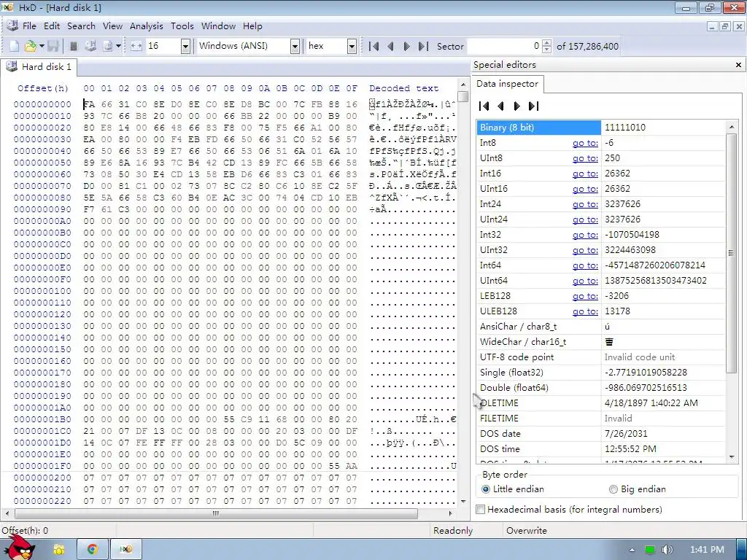Open the View menu
The height and width of the screenshot is (560, 747).
click(x=112, y=26)
